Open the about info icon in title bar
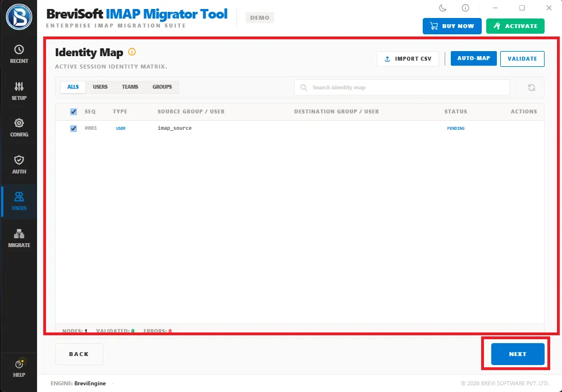Image resolution: width=562 pixels, height=392 pixels. tap(465, 8)
